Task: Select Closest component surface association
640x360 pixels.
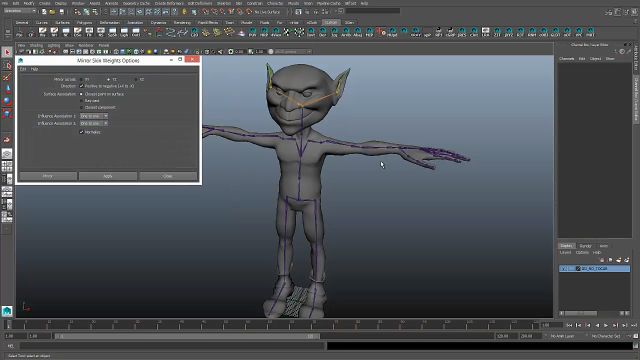Action: (x=81, y=107)
